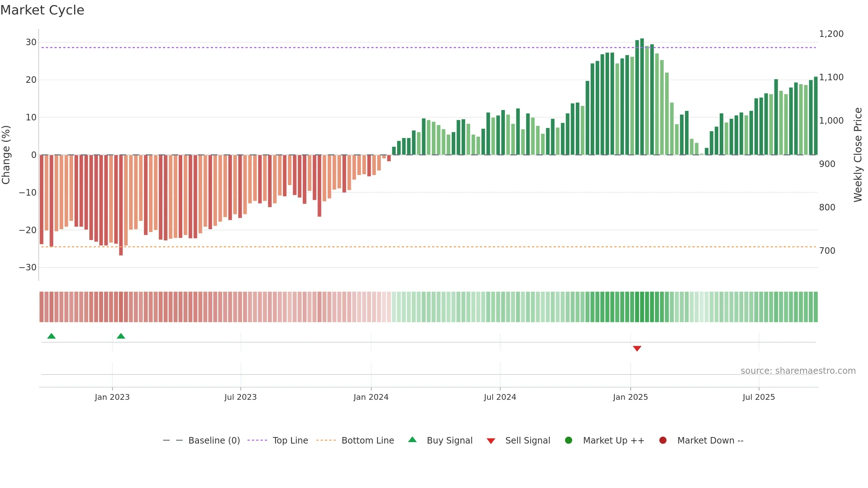Click the 30 left axis tick label
Image resolution: width=868 pixels, height=488 pixels.
[x=31, y=42]
